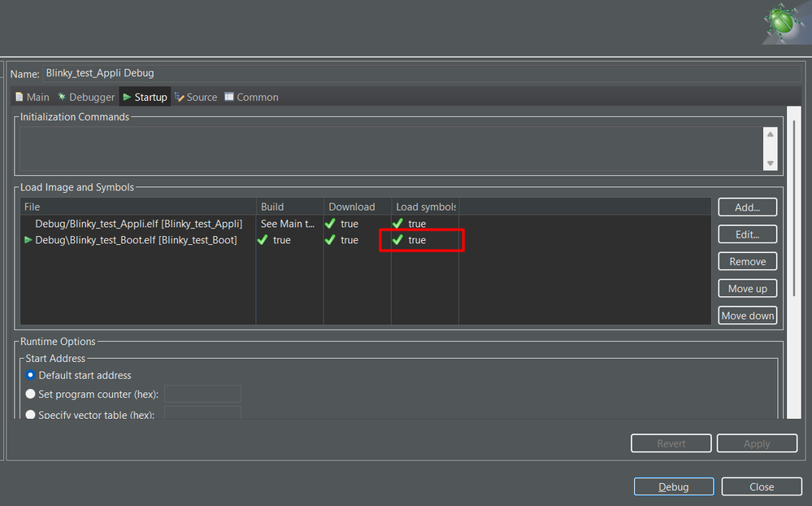
Task: Click the 'See Main t...' Build cell
Action: click(x=288, y=224)
